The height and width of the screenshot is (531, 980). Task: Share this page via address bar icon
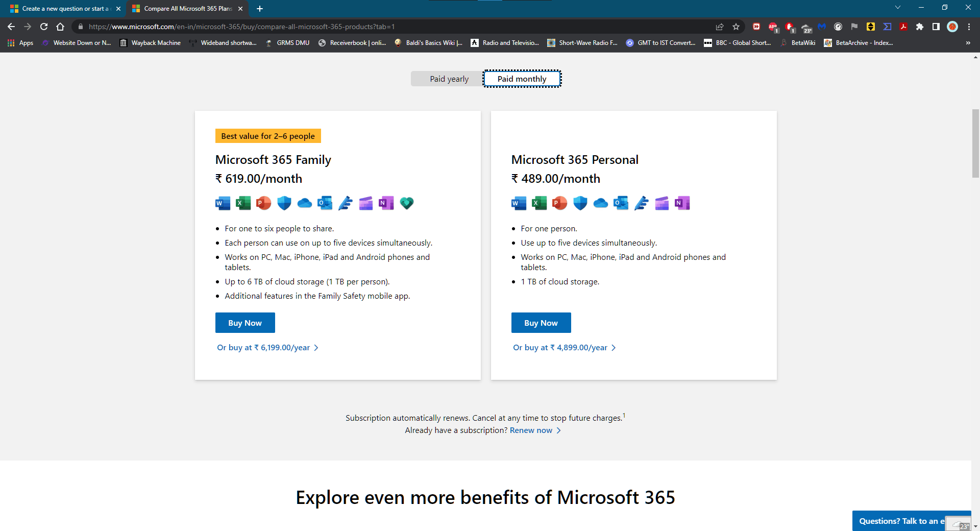tap(720, 27)
